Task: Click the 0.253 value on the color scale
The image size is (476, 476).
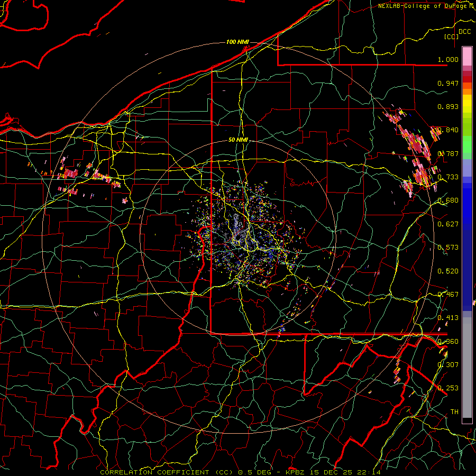Action: (x=448, y=388)
